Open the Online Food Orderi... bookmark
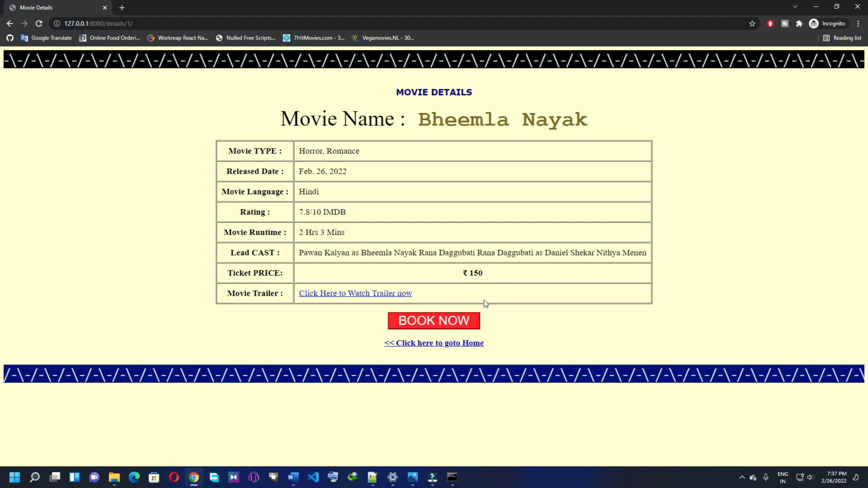 click(x=109, y=38)
